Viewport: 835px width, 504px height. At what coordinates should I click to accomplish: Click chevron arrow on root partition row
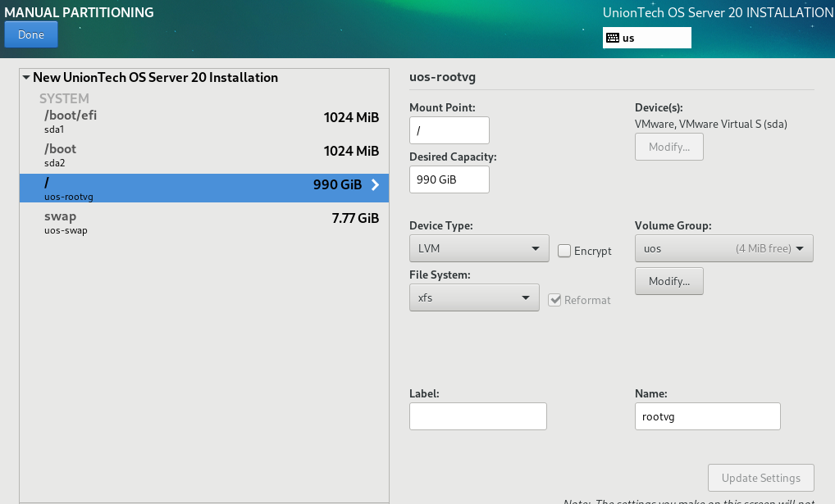point(375,184)
